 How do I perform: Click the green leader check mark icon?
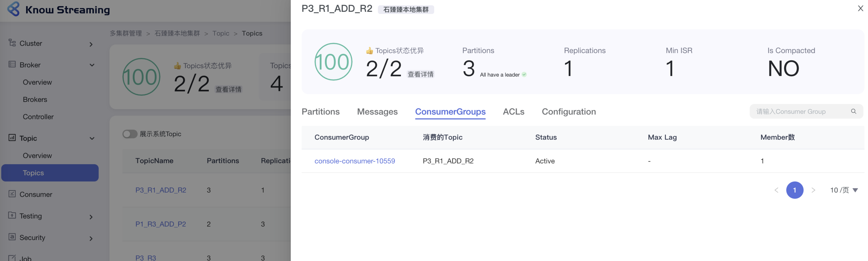pyautogui.click(x=524, y=75)
